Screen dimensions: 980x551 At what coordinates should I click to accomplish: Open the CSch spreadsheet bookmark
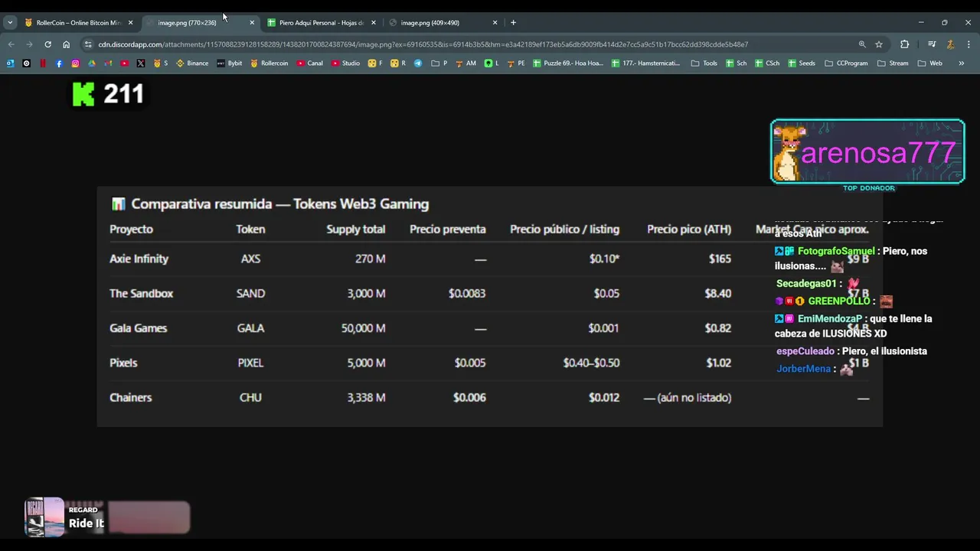[x=767, y=64]
